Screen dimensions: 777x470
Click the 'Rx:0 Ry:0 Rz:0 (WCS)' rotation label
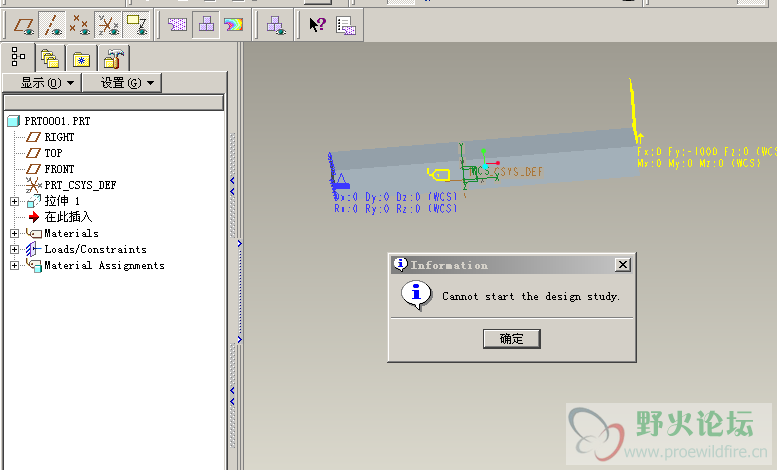[x=395, y=209]
